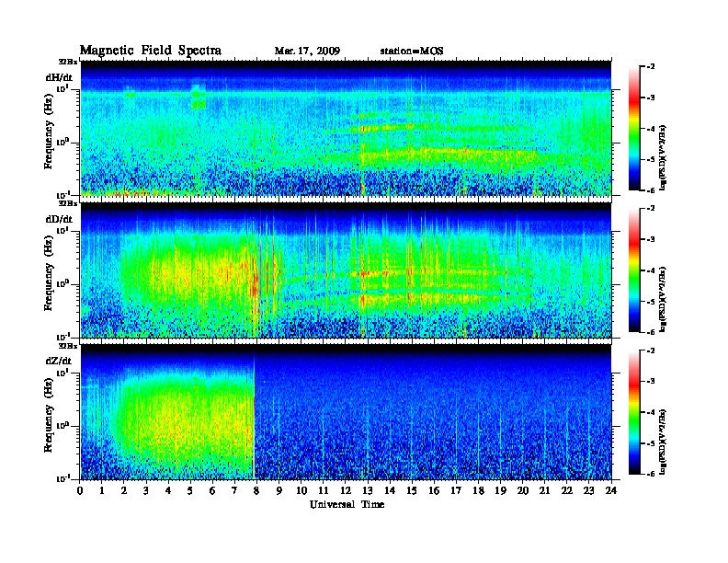The height and width of the screenshot is (563, 728).
Task: Click hour 2 on the time axis
Action: 124,491
